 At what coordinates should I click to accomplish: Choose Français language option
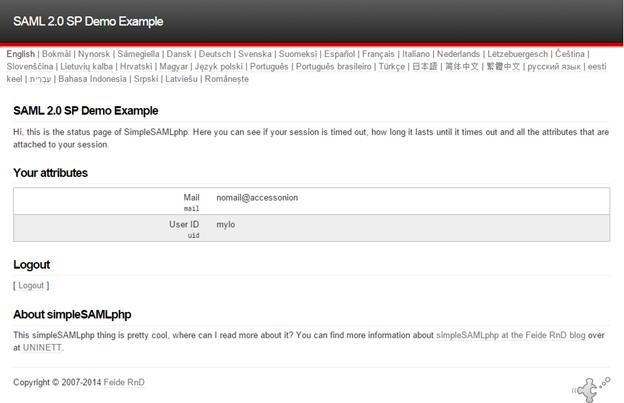378,54
